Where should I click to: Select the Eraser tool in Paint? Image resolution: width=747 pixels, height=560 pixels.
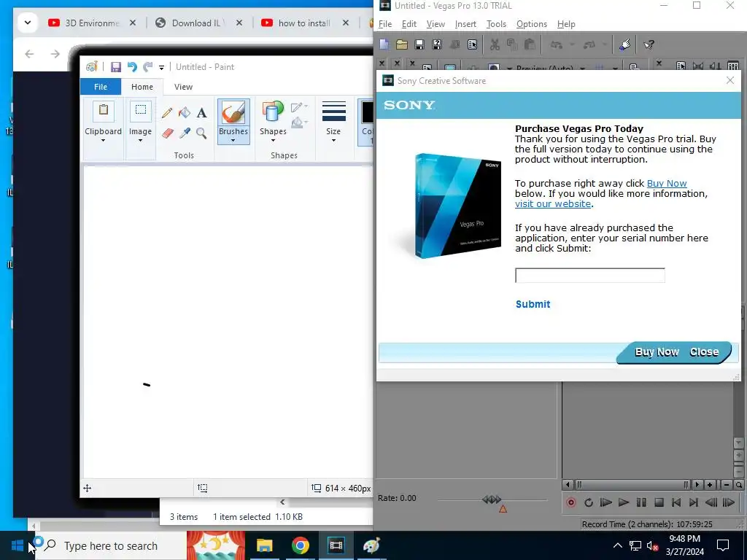[167, 133]
